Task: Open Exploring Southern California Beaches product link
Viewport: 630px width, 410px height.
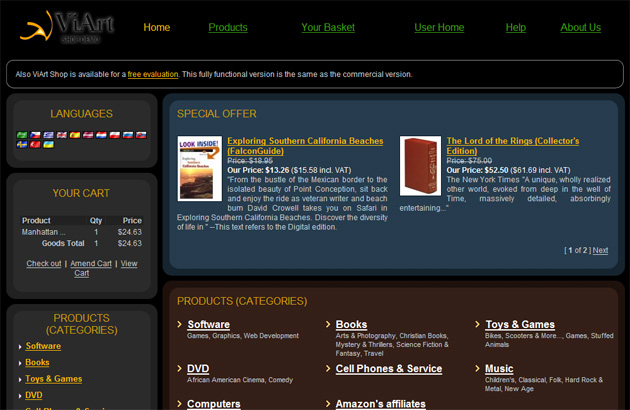Action: pyautogui.click(x=305, y=146)
